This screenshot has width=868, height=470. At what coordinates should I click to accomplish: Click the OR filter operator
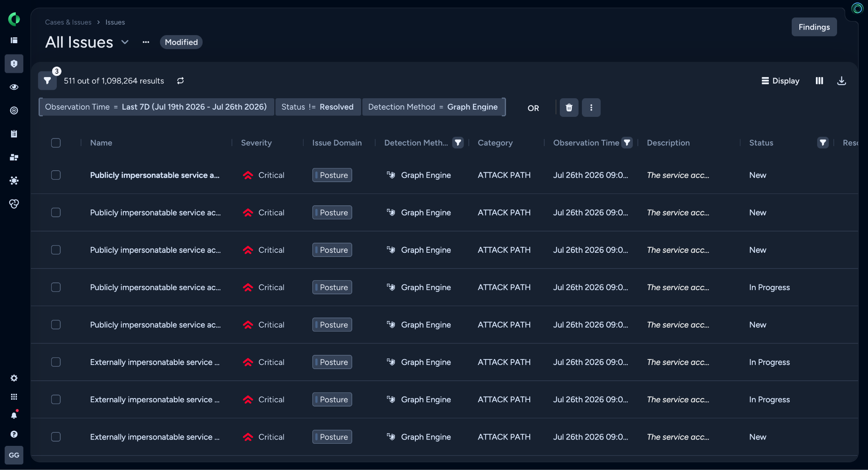533,108
